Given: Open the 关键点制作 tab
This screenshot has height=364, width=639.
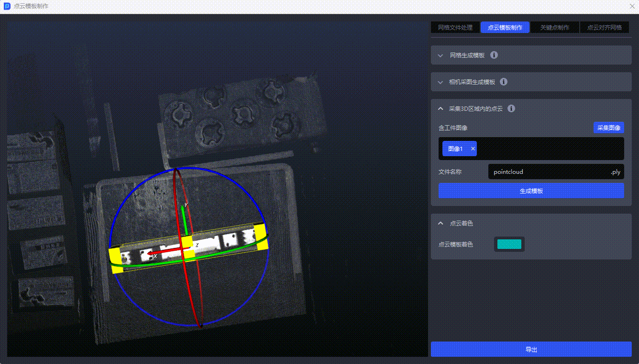Looking at the screenshot, I should tap(554, 28).
